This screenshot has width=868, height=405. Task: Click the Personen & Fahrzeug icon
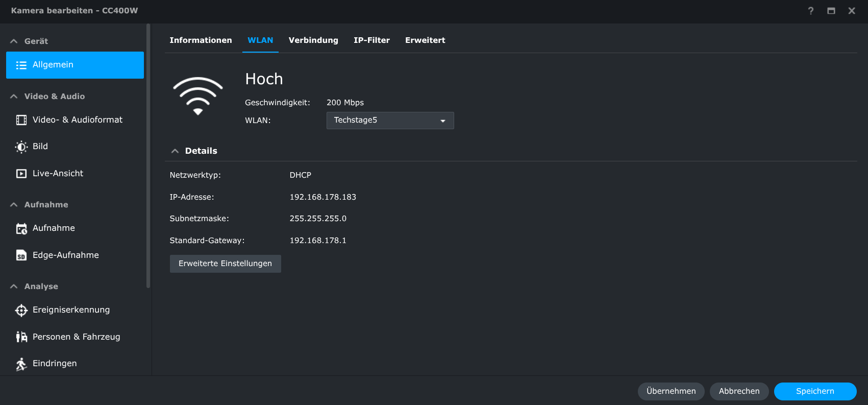click(x=21, y=337)
